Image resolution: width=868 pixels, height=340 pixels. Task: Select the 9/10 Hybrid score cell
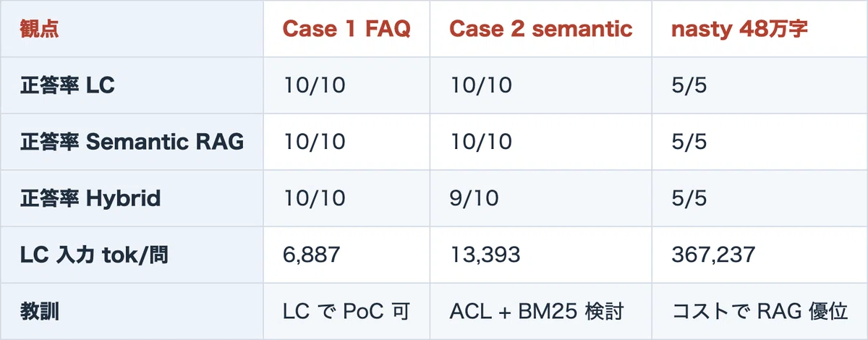pyautogui.click(x=474, y=198)
